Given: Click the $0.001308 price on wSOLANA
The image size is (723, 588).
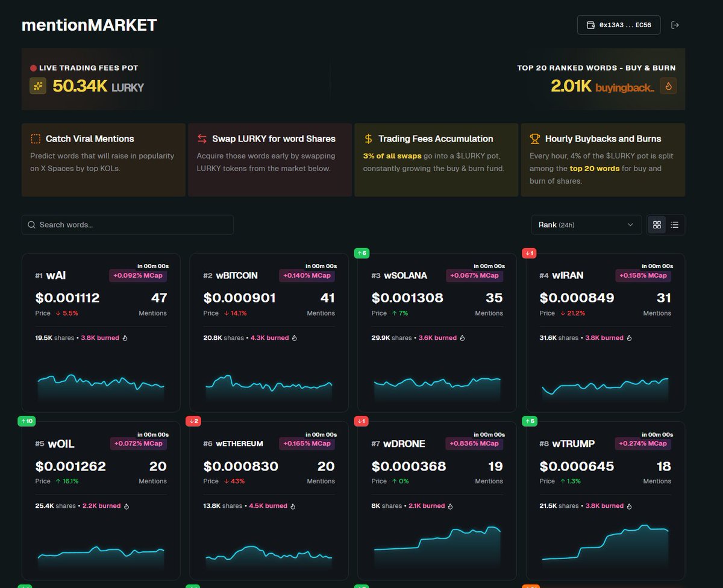Looking at the screenshot, I should (407, 298).
